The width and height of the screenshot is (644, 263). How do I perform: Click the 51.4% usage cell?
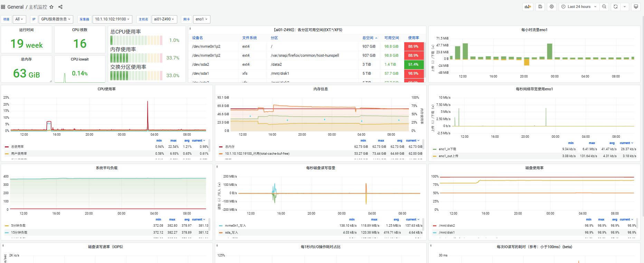click(x=413, y=64)
